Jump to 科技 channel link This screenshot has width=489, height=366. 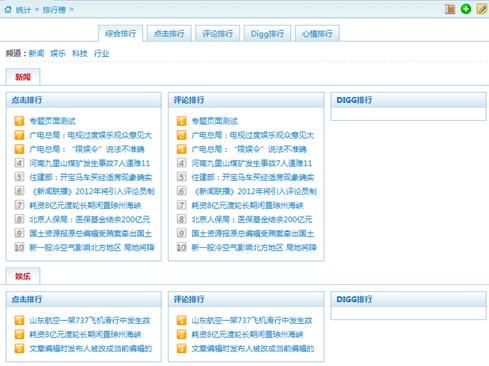(80, 53)
